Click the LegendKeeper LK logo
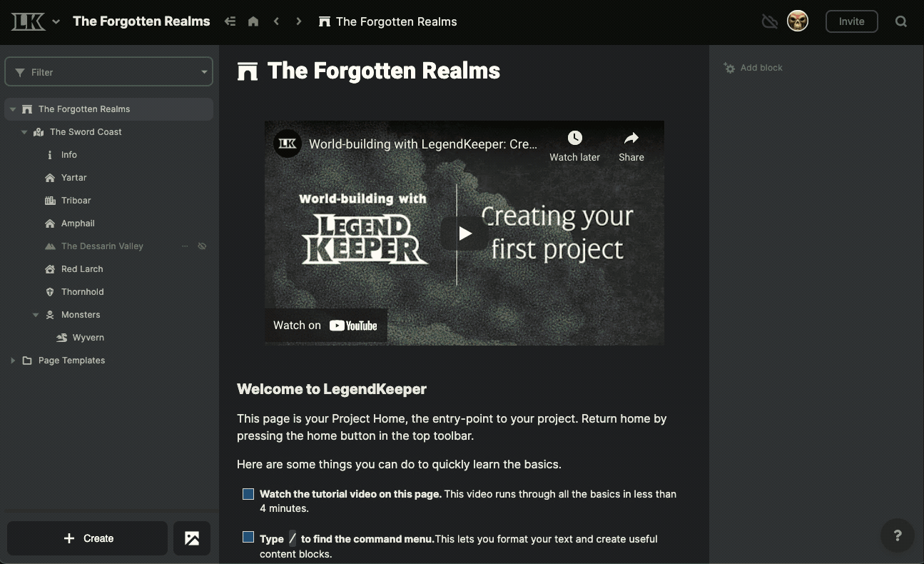Viewport: 924px width, 564px height. [x=29, y=21]
